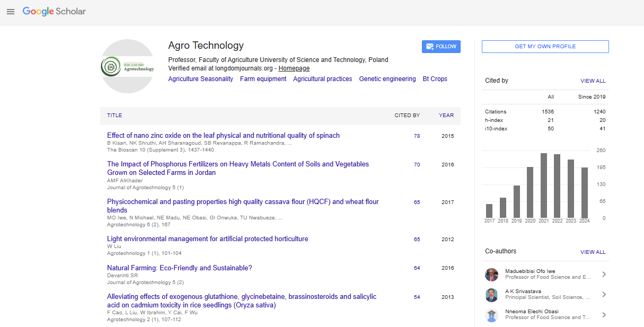Open the hamburger menu icon

[x=11, y=12]
